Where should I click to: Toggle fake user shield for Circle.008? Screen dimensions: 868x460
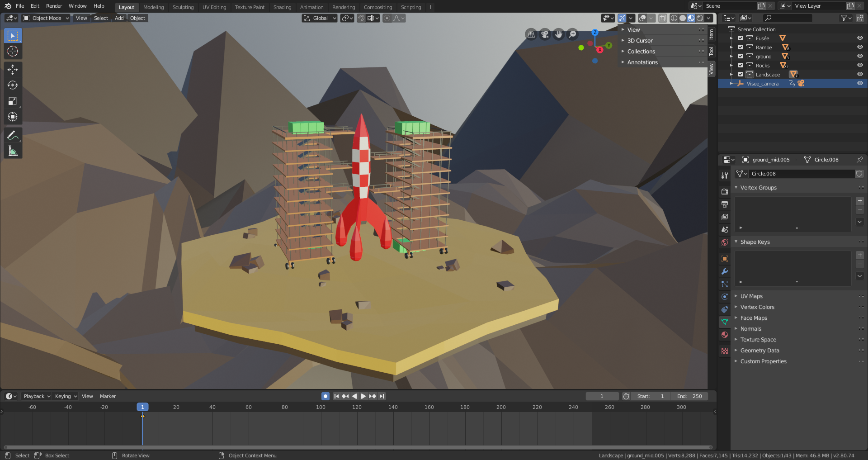(859, 174)
